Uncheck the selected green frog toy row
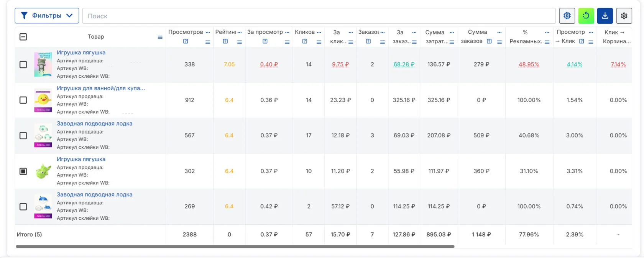 [23, 171]
